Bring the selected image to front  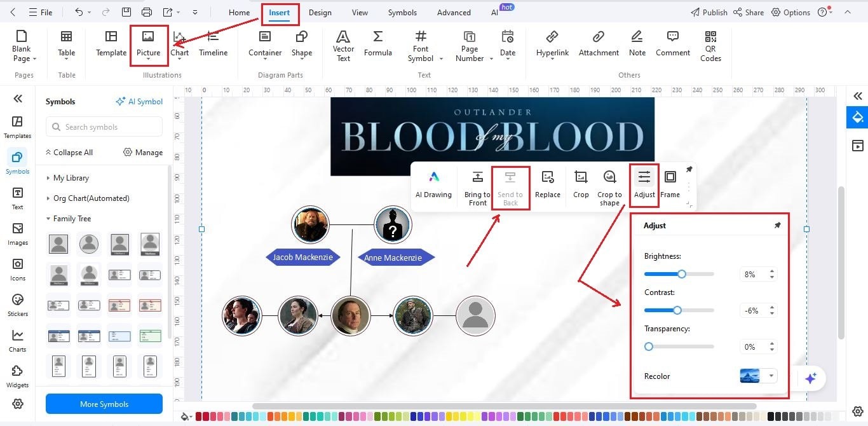(x=477, y=186)
